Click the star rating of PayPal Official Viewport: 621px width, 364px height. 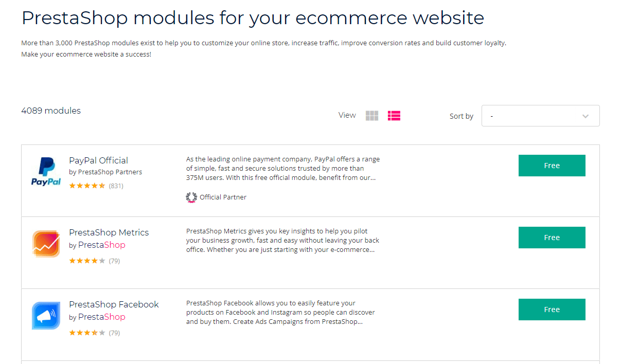tap(87, 185)
